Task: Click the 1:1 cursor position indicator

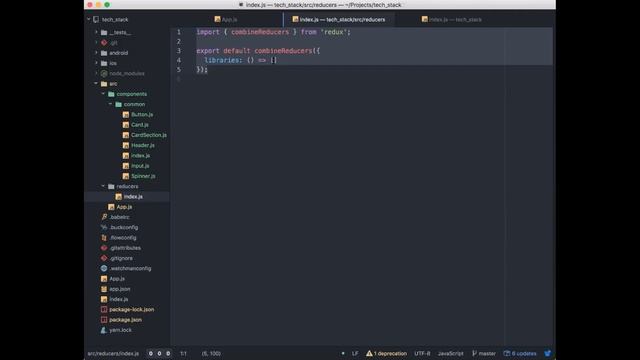Action: point(183,353)
